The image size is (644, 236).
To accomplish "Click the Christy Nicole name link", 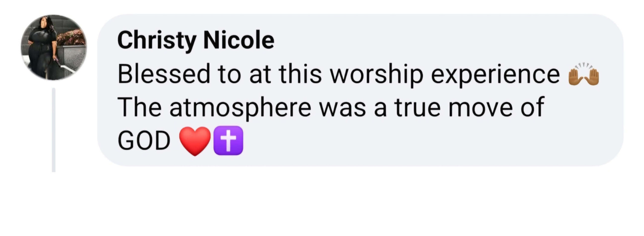I will click(195, 41).
